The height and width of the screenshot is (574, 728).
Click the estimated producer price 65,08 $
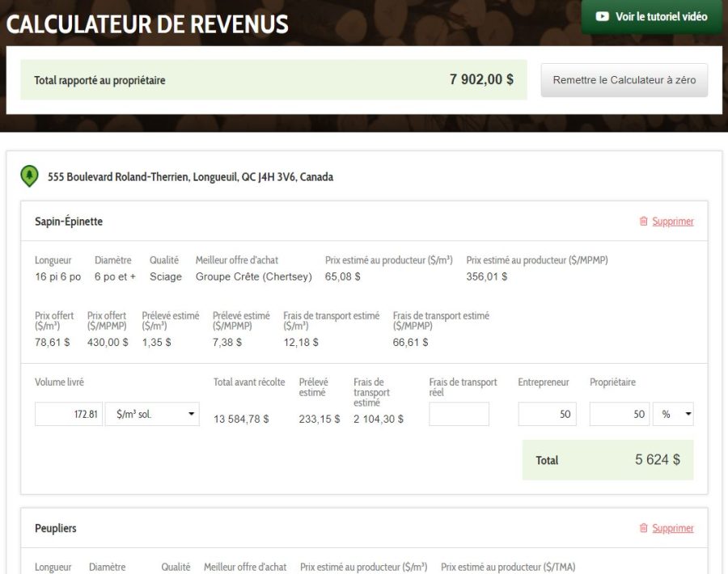[x=343, y=276]
